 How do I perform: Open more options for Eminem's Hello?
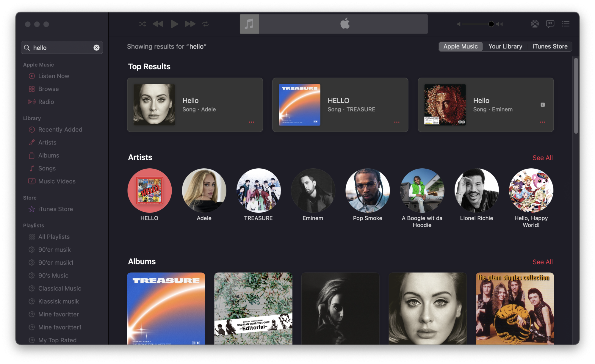click(542, 122)
